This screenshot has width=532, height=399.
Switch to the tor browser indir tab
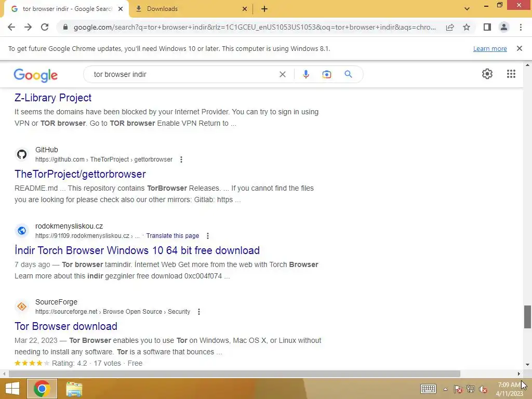coord(66,9)
